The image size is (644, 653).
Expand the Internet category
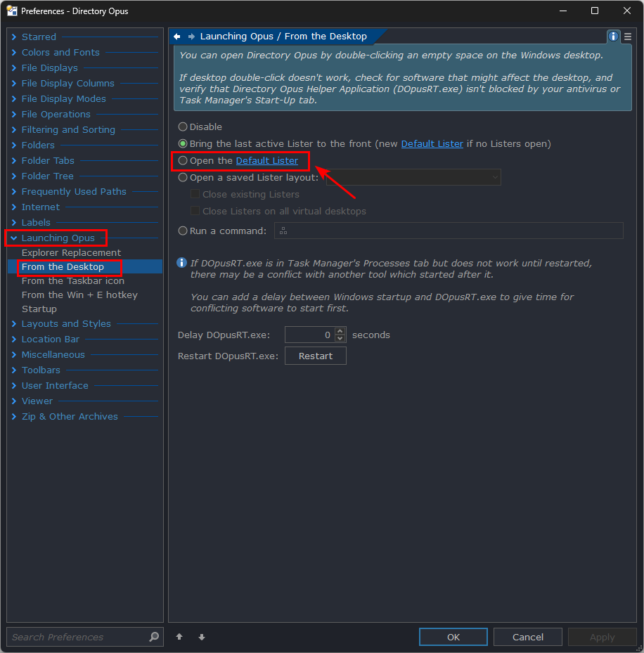(14, 207)
